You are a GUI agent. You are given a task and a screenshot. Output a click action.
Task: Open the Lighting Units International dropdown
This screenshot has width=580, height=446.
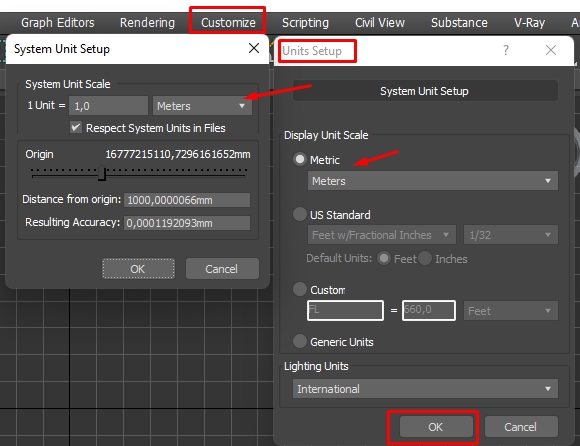[425, 389]
